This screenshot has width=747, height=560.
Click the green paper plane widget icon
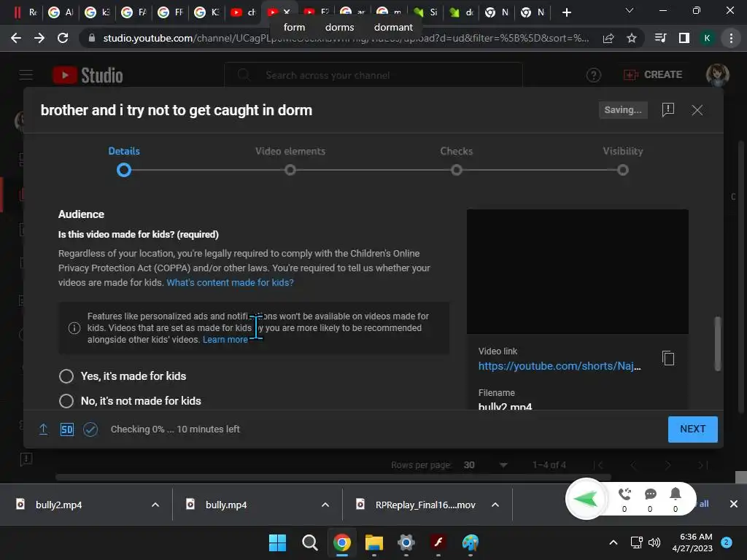[586, 499]
